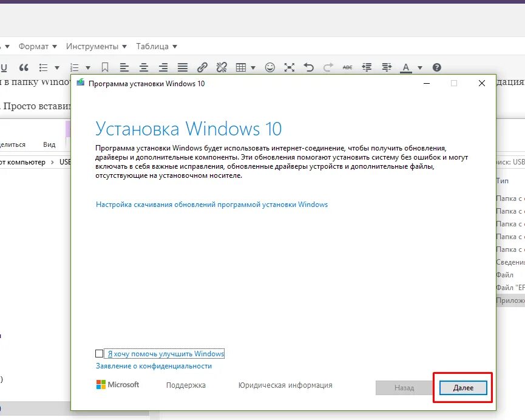Screen dimensions: 525x420
Task: Click the Underline formatting icon in editor
Action: click(x=4, y=67)
